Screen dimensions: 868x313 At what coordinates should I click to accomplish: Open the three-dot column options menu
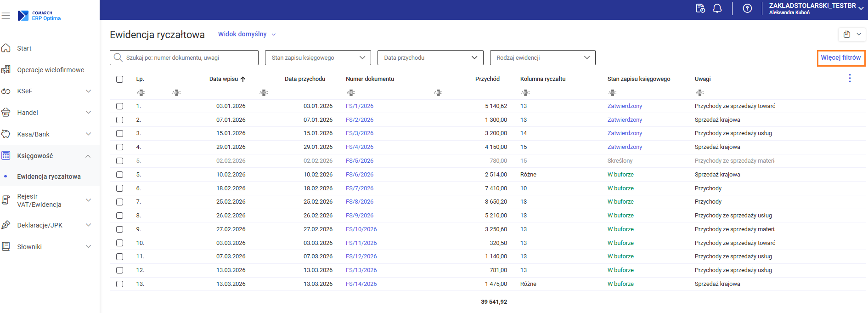tap(850, 79)
